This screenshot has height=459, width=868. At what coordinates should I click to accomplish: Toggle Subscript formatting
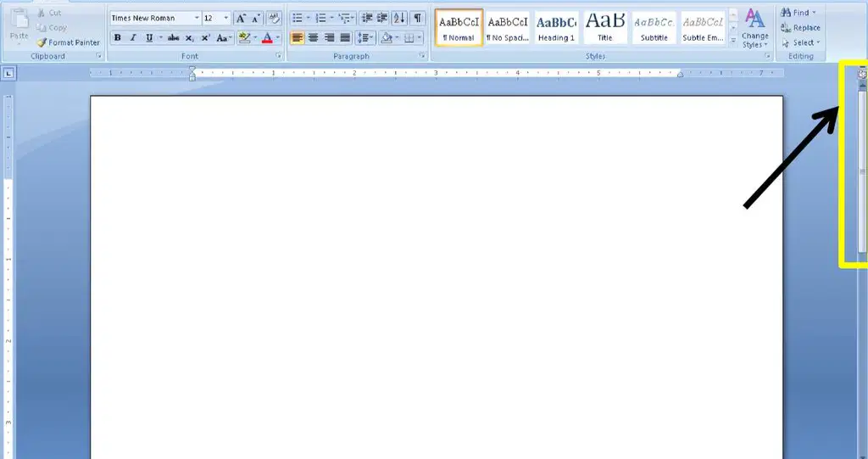click(x=189, y=37)
